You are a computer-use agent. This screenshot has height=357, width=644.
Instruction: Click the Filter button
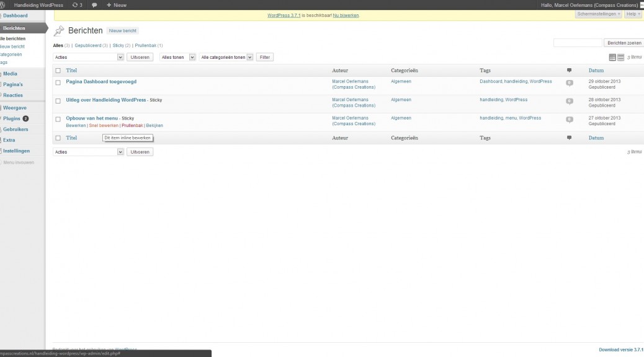(265, 58)
